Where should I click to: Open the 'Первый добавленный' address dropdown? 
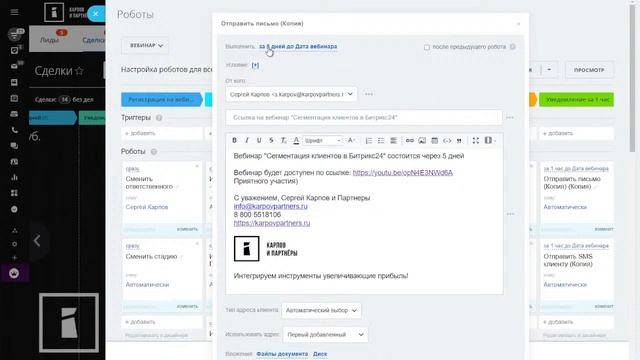point(325,335)
